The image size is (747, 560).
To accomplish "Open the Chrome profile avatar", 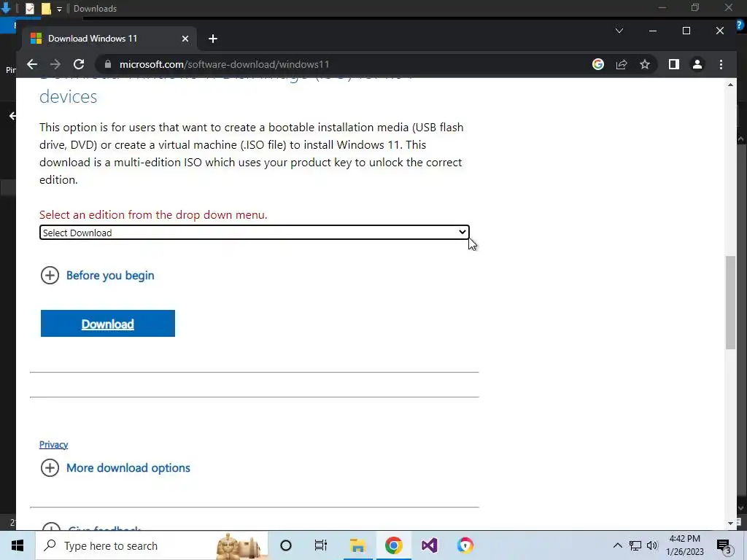I will (x=697, y=64).
